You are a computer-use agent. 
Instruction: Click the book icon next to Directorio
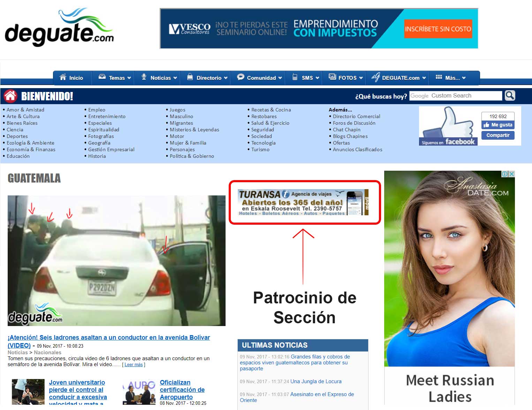pos(190,77)
